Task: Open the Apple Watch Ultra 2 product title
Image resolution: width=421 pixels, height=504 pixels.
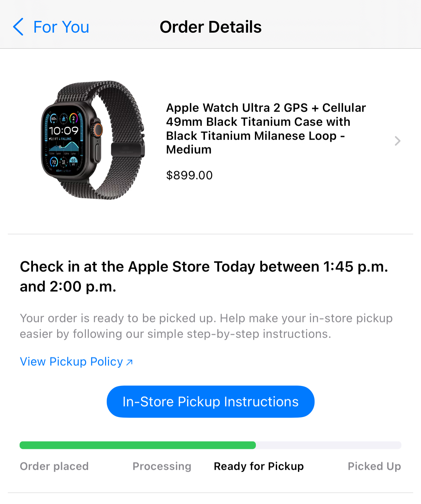Action: pos(266,129)
